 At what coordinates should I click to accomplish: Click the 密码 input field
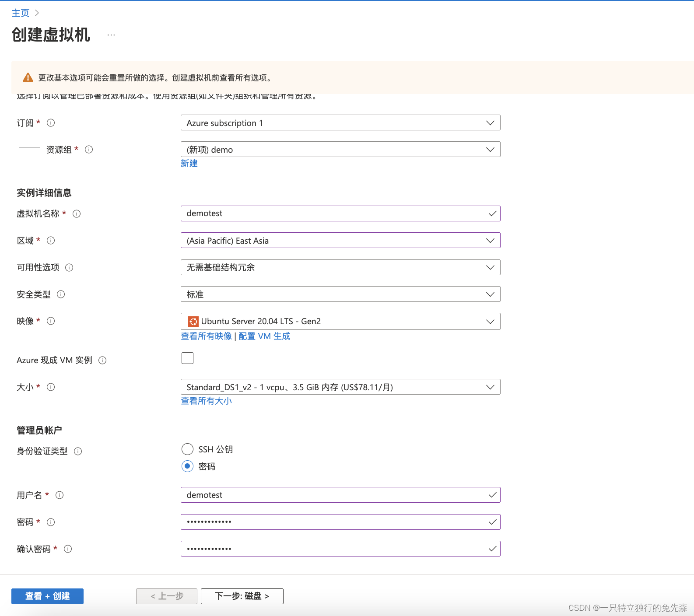click(340, 522)
